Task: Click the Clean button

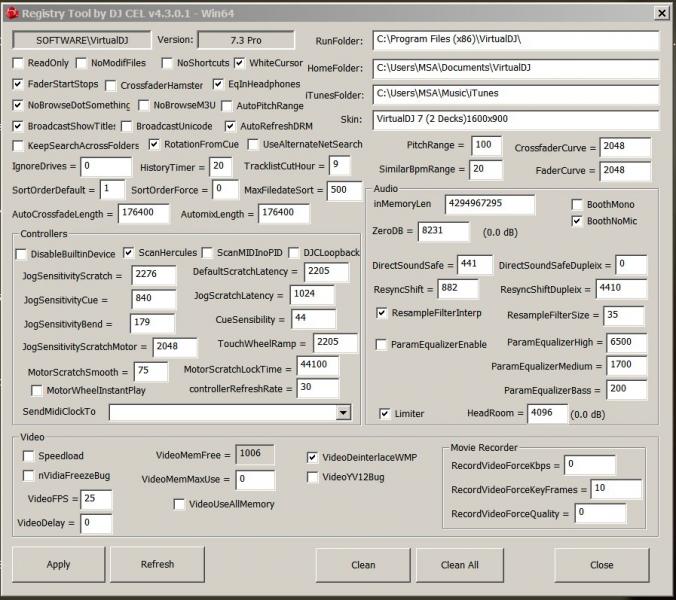Action: click(x=363, y=565)
